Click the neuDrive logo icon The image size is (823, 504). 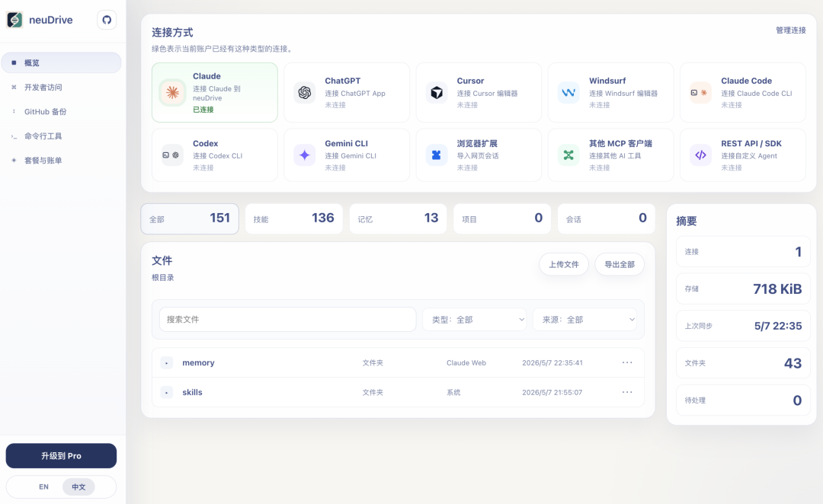tap(14, 20)
